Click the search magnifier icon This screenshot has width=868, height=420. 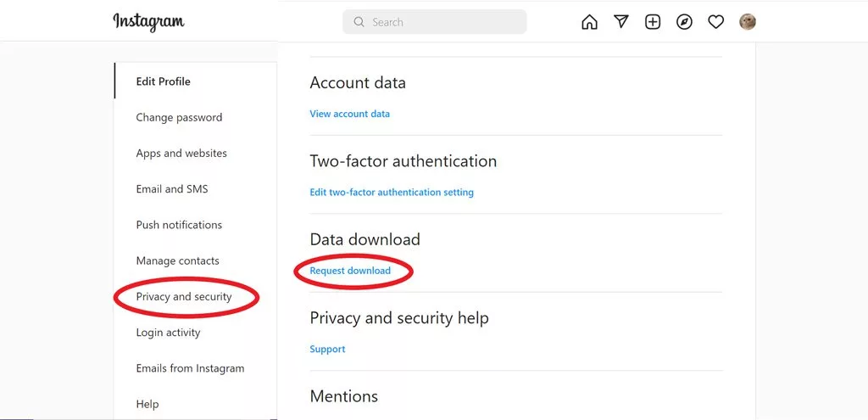(x=359, y=22)
